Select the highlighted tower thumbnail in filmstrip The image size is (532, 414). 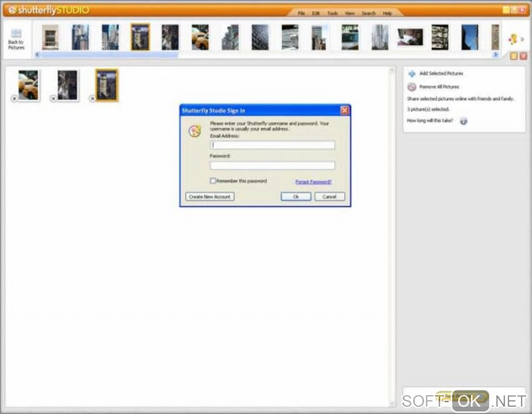point(140,38)
